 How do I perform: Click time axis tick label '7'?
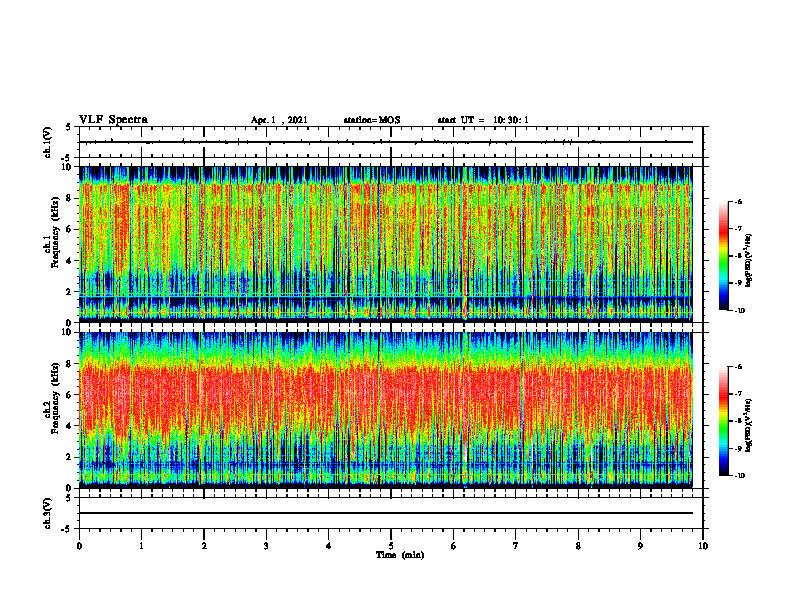[x=516, y=546]
